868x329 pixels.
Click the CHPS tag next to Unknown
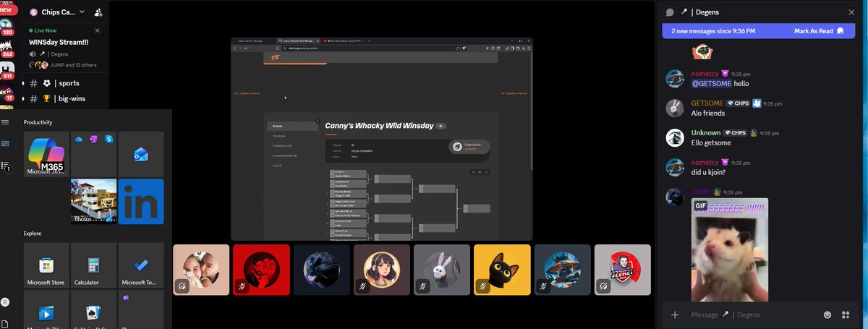[x=734, y=133]
